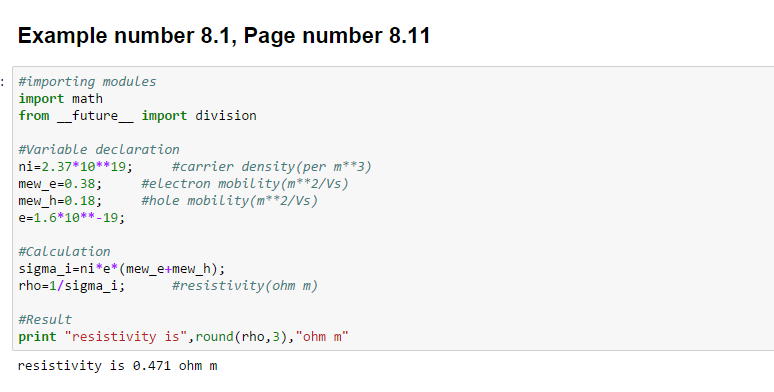Click the "#Calculation" comment line
This screenshot has height=392, width=774.
point(64,252)
